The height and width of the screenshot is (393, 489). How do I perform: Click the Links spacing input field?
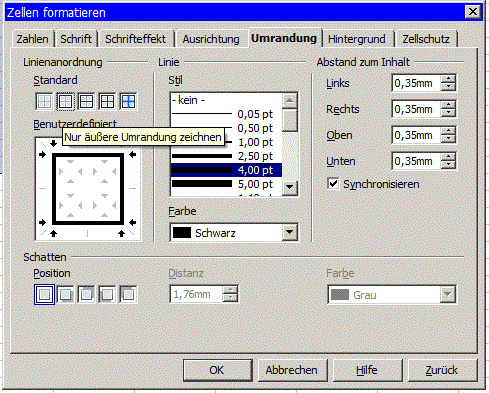pos(416,83)
